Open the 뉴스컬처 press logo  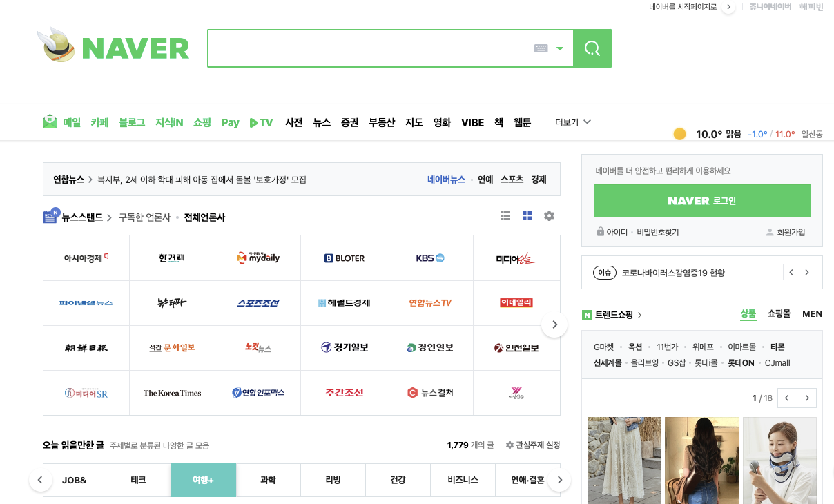pyautogui.click(x=430, y=392)
